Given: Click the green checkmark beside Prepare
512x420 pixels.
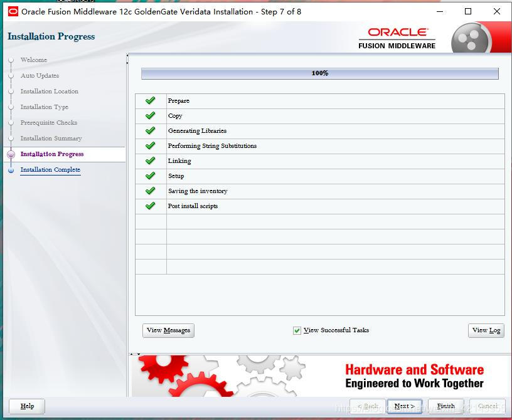Looking at the screenshot, I should point(150,100).
